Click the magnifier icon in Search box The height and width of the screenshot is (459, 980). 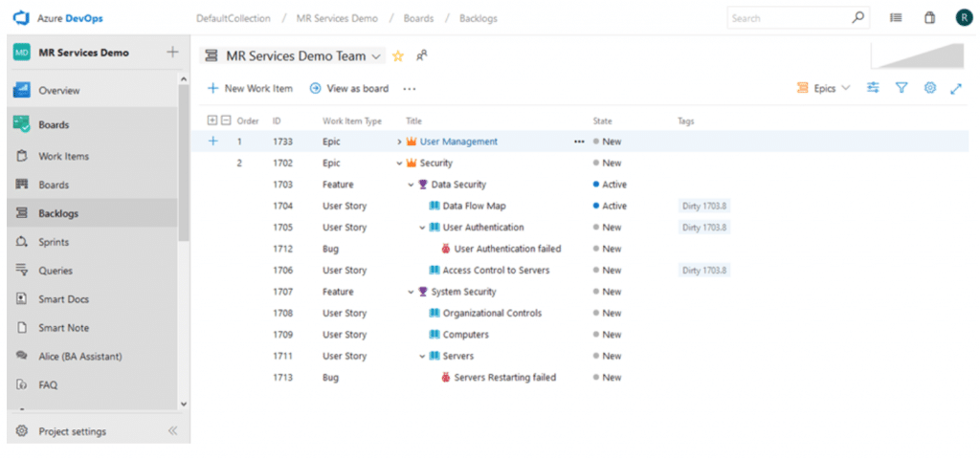click(857, 18)
